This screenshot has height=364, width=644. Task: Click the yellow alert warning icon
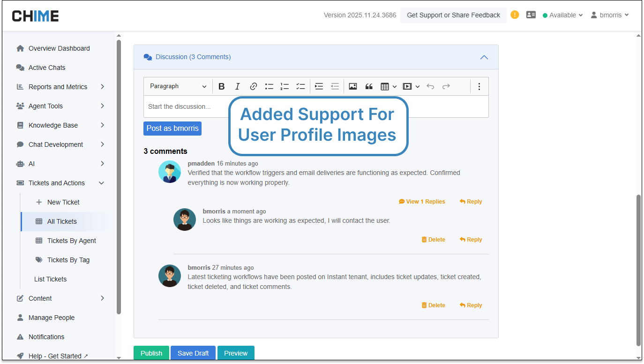515,15
